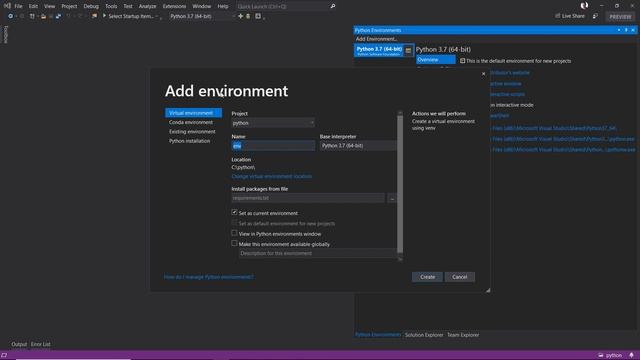Open the Python 3.7 (64-bit) toolbar dropdown

tap(202, 16)
